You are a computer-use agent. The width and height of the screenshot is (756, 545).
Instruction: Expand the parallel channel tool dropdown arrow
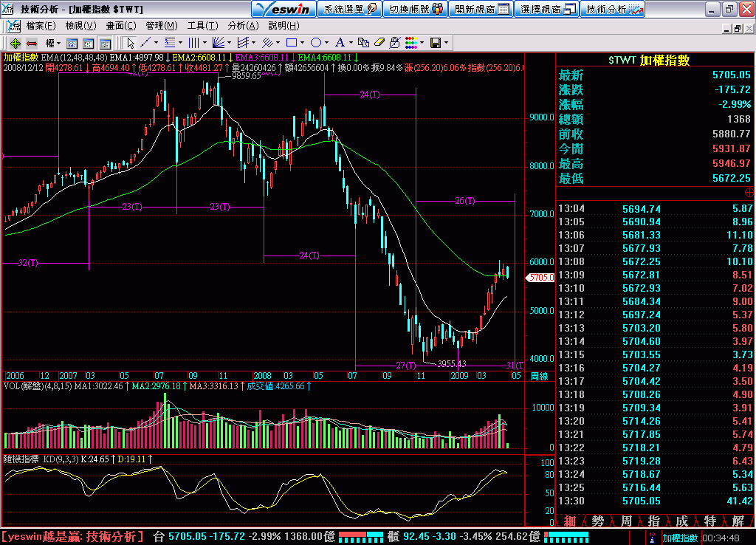pos(254,43)
